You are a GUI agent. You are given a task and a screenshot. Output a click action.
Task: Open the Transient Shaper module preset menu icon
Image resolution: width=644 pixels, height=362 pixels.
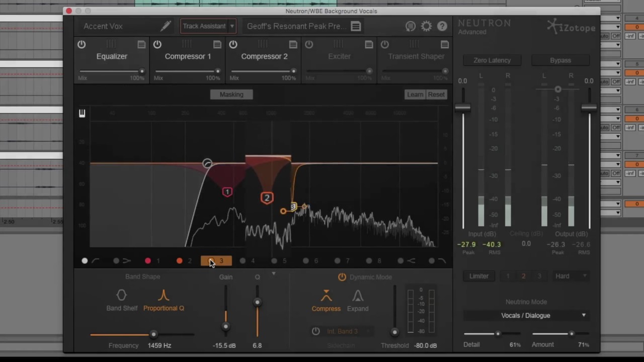(x=444, y=45)
